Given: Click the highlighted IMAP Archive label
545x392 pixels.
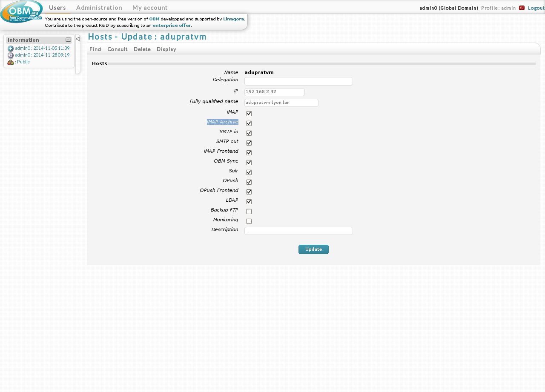Looking at the screenshot, I should click(x=222, y=122).
